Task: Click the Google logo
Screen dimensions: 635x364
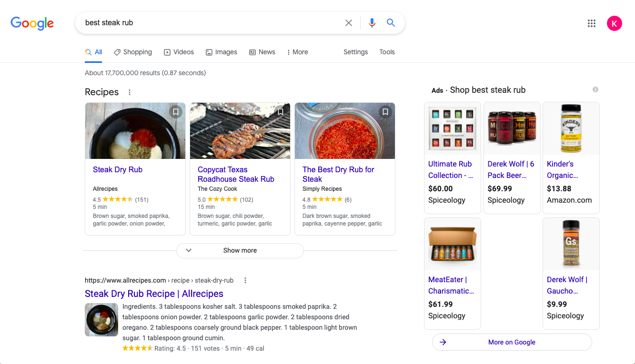Action: click(32, 23)
